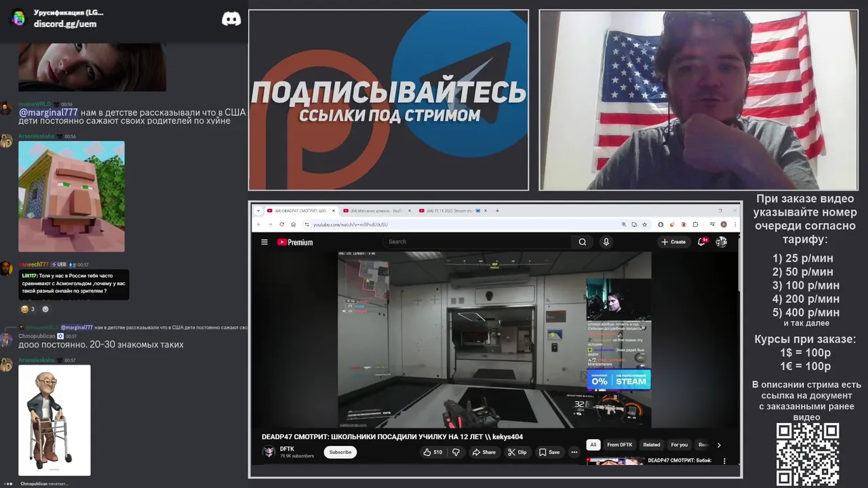
Task: Click the Discord logo in header
Action: [x=231, y=19]
